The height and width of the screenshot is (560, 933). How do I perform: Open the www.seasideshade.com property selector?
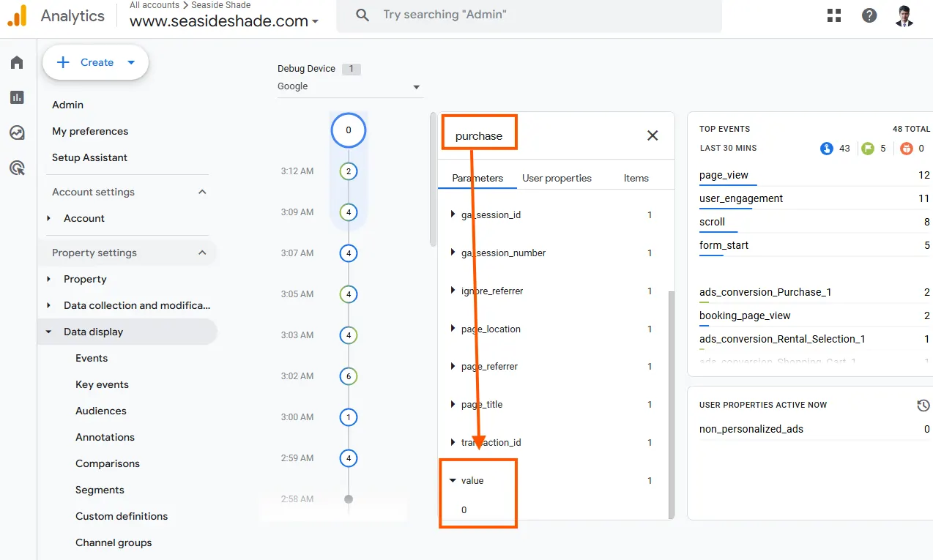[x=224, y=21]
